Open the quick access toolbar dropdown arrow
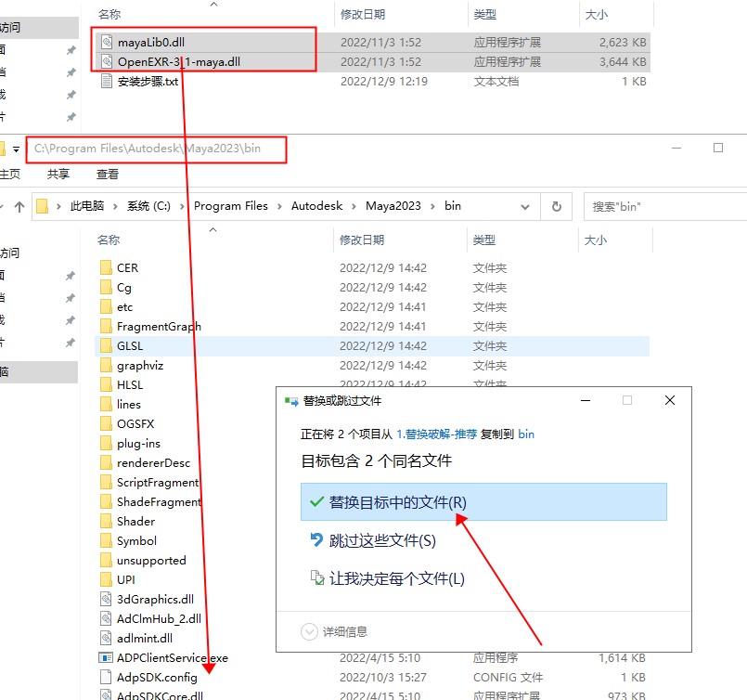The image size is (747, 700). click(16, 149)
